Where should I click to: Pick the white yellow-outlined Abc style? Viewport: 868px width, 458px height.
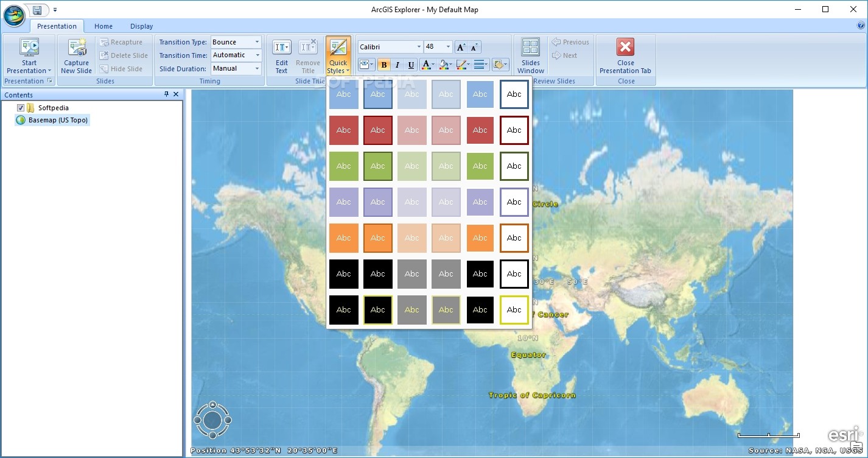tap(514, 310)
